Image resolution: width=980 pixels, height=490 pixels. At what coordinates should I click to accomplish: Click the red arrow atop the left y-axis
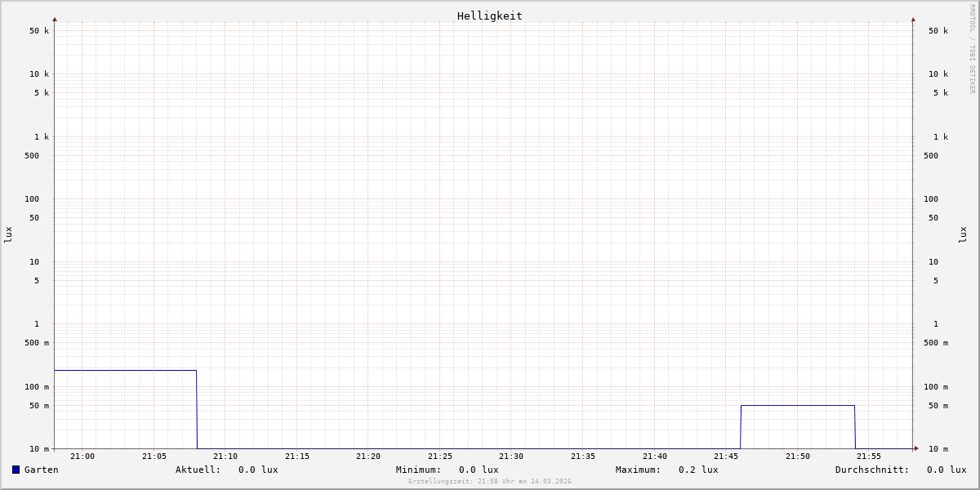click(x=55, y=19)
